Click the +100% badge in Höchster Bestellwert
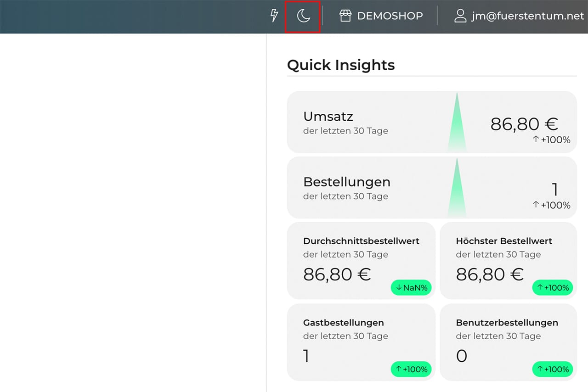The height and width of the screenshot is (392, 588). click(x=553, y=288)
